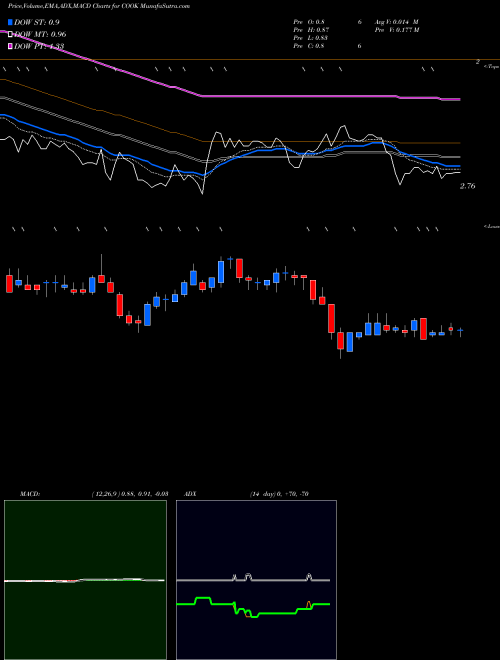Click the white DOW MT legend swatch

tap(10, 35)
